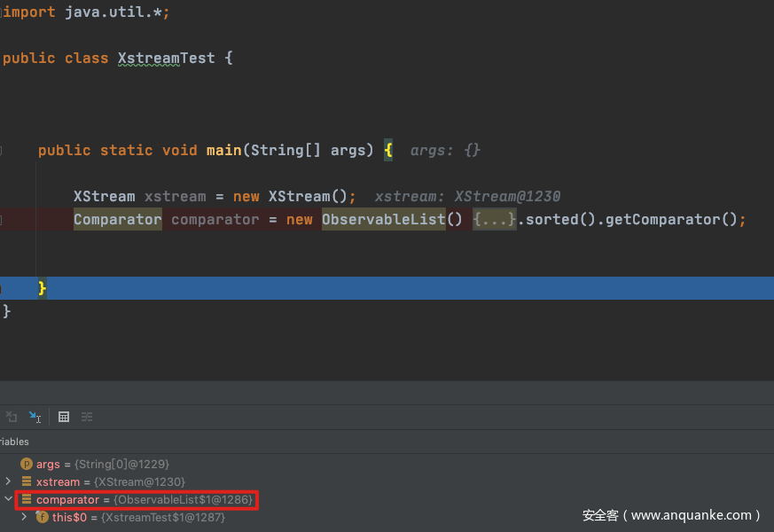The width and height of the screenshot is (774, 532).
Task: Click the Trace Current Stream Chain icon
Action: (87, 417)
